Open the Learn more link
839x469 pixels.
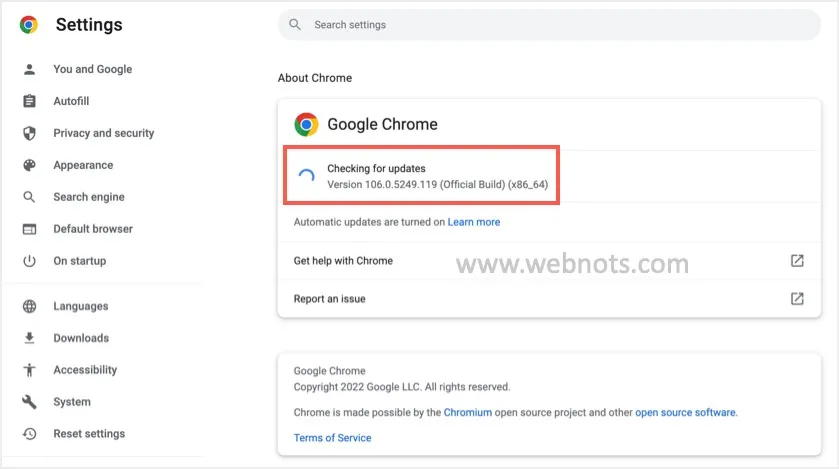point(474,222)
